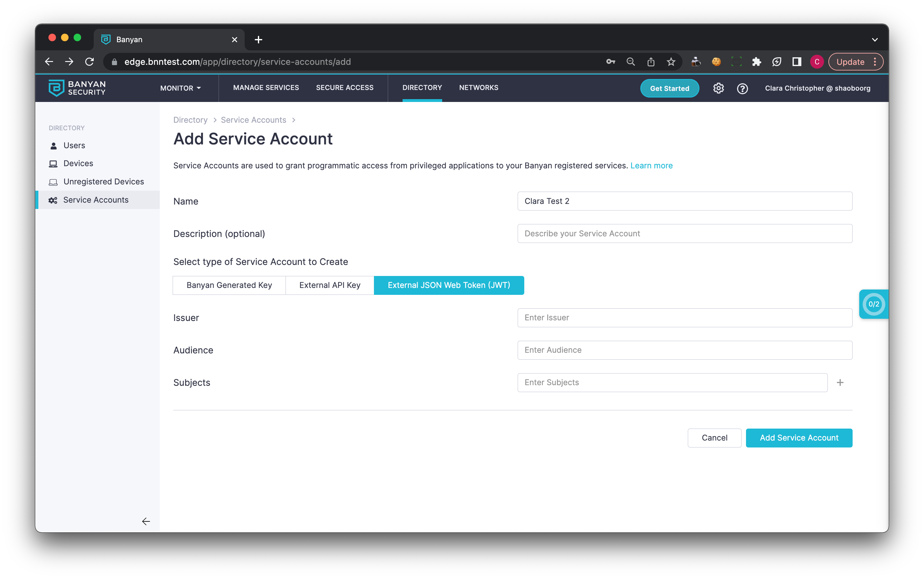Open the browser extensions puzzle icon
924x579 pixels.
(x=756, y=62)
